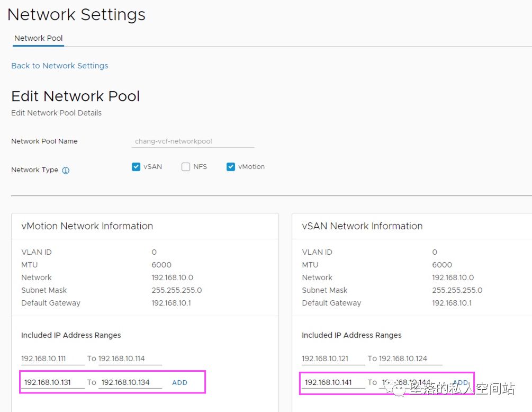The image size is (532, 412).
Task: Go back to Network Settings link
Action: (59, 66)
